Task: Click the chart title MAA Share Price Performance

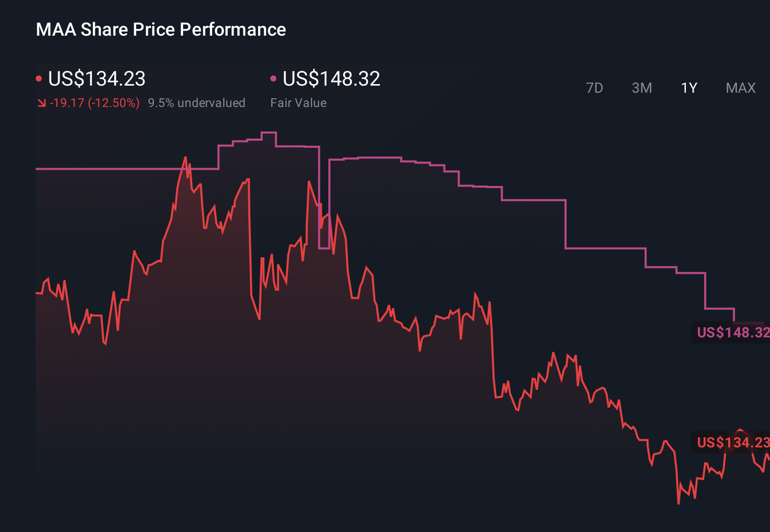Action: point(161,29)
